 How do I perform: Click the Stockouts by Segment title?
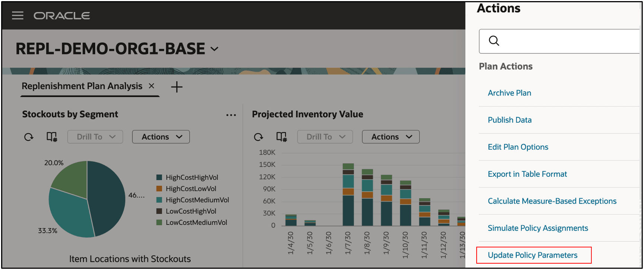pos(70,114)
